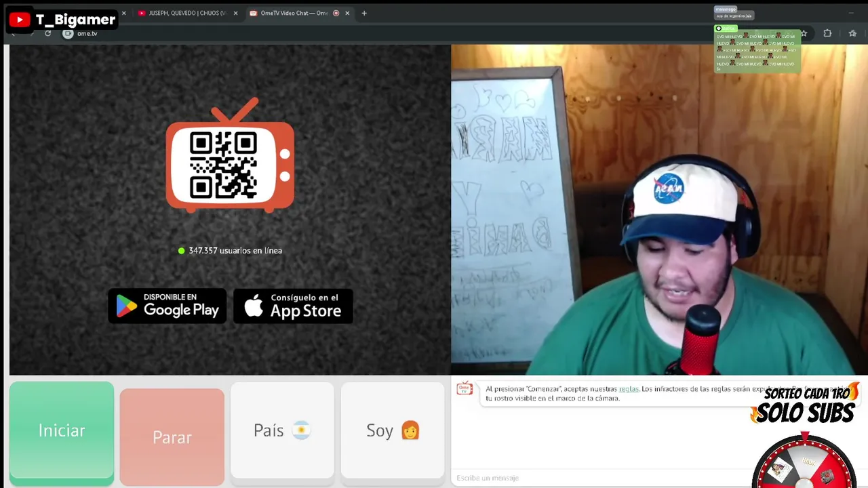View site info camera icon in address bar
This screenshot has width=868, height=488.
click(68, 33)
